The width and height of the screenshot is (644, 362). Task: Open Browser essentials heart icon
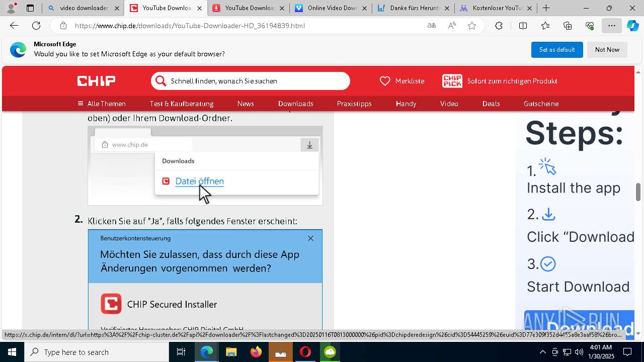pyautogui.click(x=590, y=26)
